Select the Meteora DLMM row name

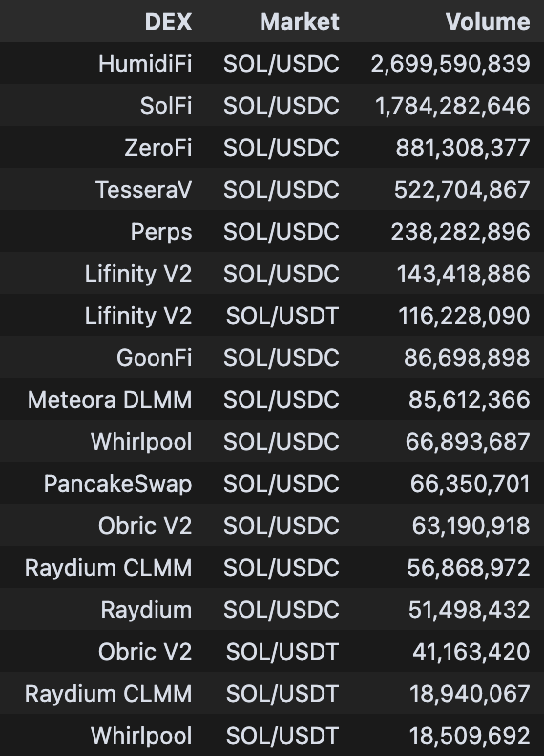(110, 400)
